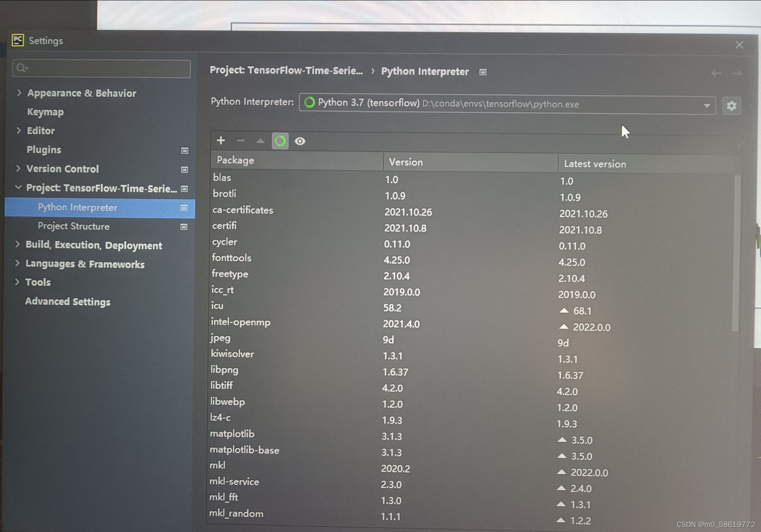This screenshot has height=532, width=761.
Task: Select Keymap in the settings sidebar
Action: click(46, 111)
